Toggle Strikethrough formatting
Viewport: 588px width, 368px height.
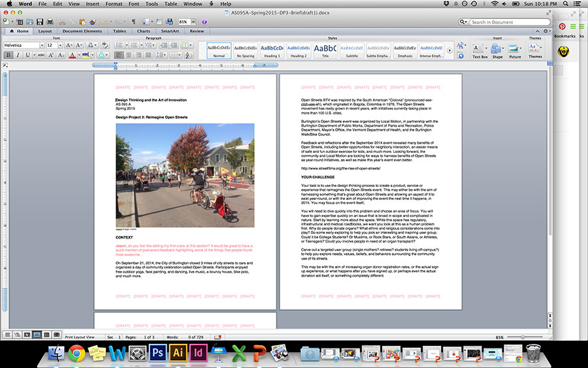[41, 55]
